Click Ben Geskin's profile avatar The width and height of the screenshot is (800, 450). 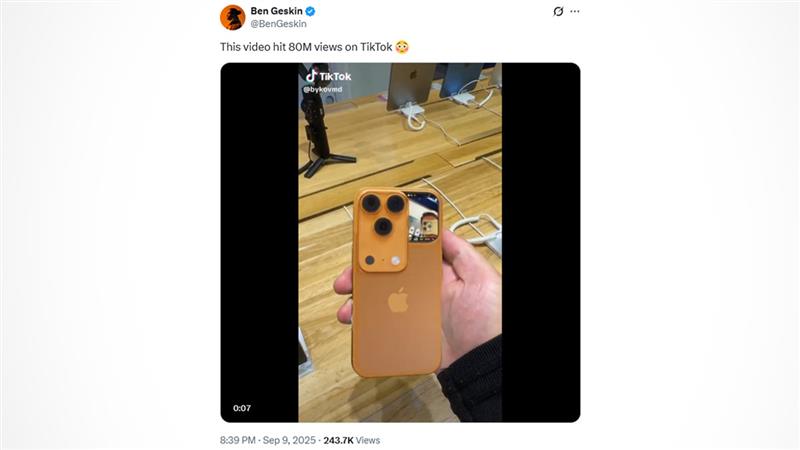233,17
